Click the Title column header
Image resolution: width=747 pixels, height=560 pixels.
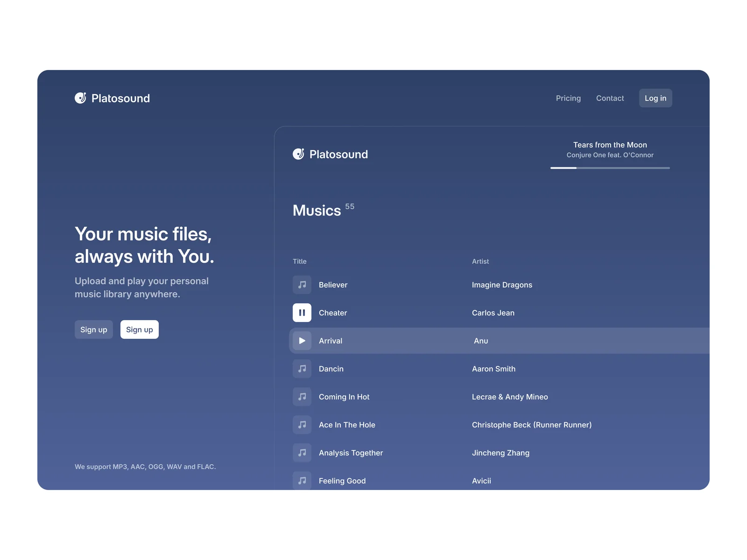coord(300,261)
